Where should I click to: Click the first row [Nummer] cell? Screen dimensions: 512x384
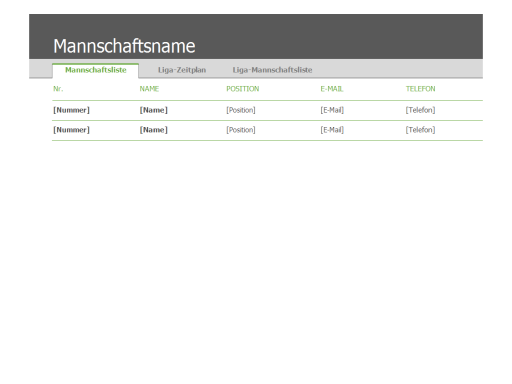71,110
